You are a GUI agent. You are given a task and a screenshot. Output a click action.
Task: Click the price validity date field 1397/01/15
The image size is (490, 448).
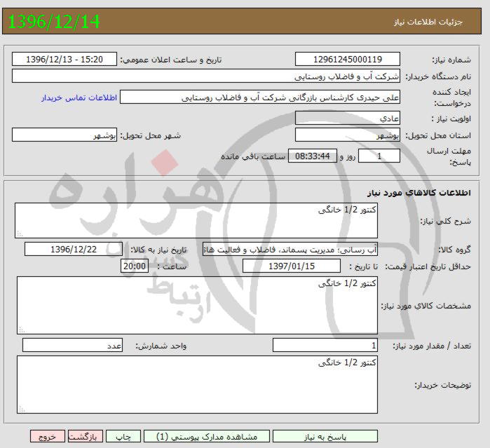292,266
